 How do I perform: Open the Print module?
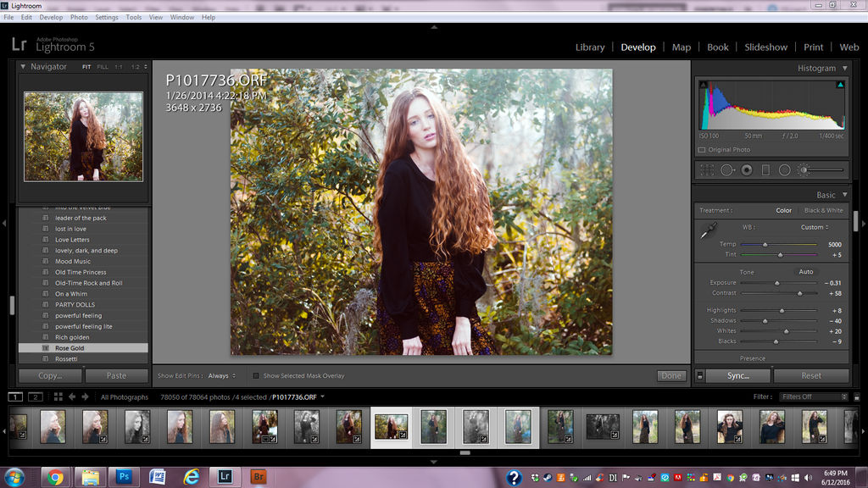(813, 47)
